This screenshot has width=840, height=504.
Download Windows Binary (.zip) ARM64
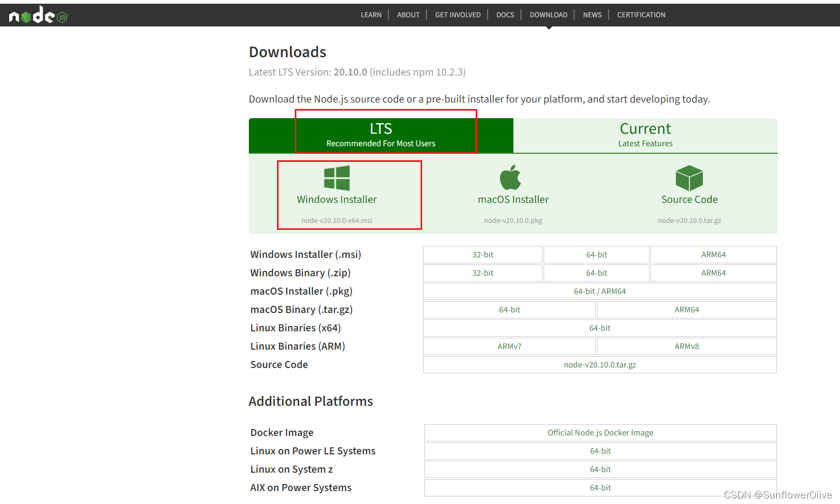click(714, 273)
